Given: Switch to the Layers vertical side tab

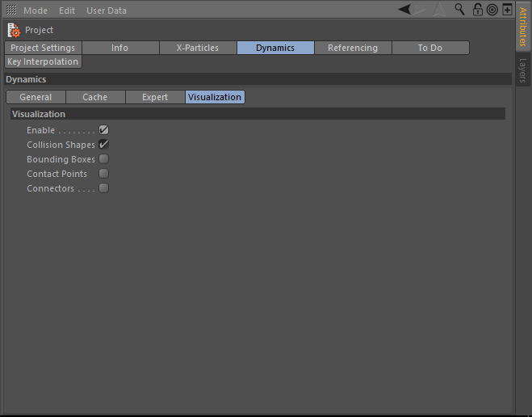Looking at the screenshot, I should 522,70.
